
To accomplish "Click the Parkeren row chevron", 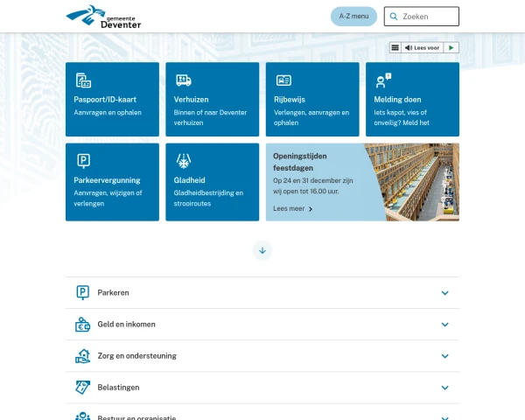I will coord(444,293).
